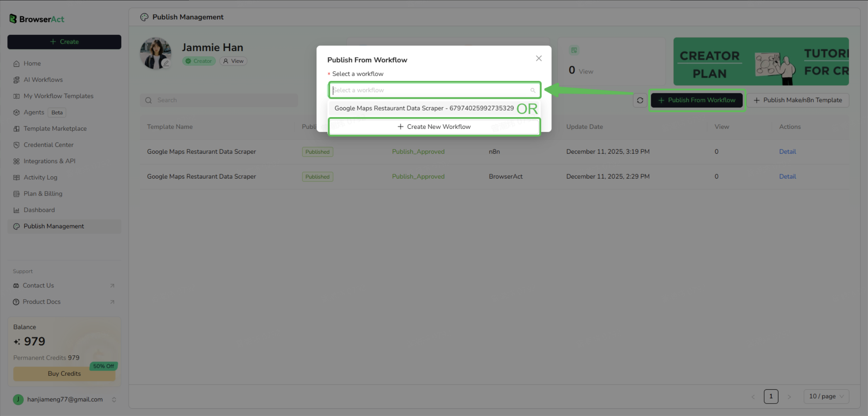Open Plan & Billing menu item
This screenshot has width=868, height=416.
click(x=43, y=194)
